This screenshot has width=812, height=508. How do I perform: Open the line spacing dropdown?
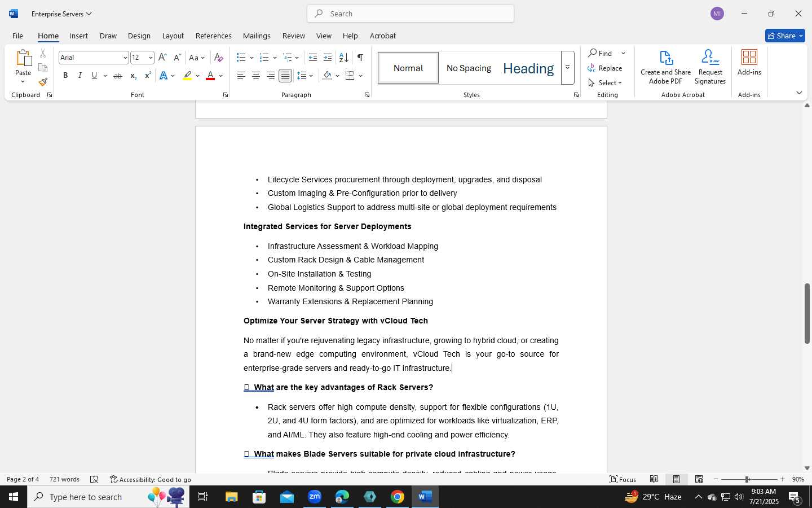pos(305,76)
